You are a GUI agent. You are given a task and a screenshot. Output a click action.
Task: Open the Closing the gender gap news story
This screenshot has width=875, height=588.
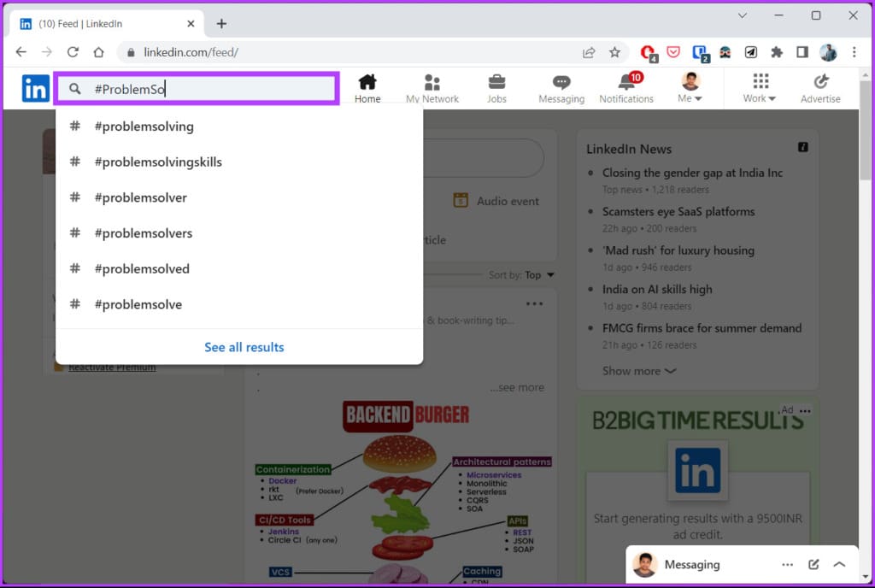(x=692, y=173)
